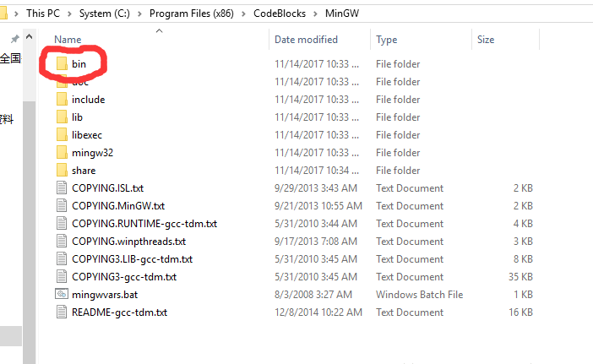This screenshot has width=593, height=364.
Task: Click the MinGW breadcrumb
Action: [x=342, y=14]
